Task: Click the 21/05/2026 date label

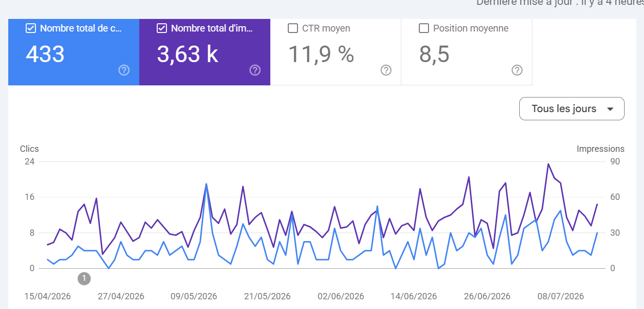Action: coord(267,296)
